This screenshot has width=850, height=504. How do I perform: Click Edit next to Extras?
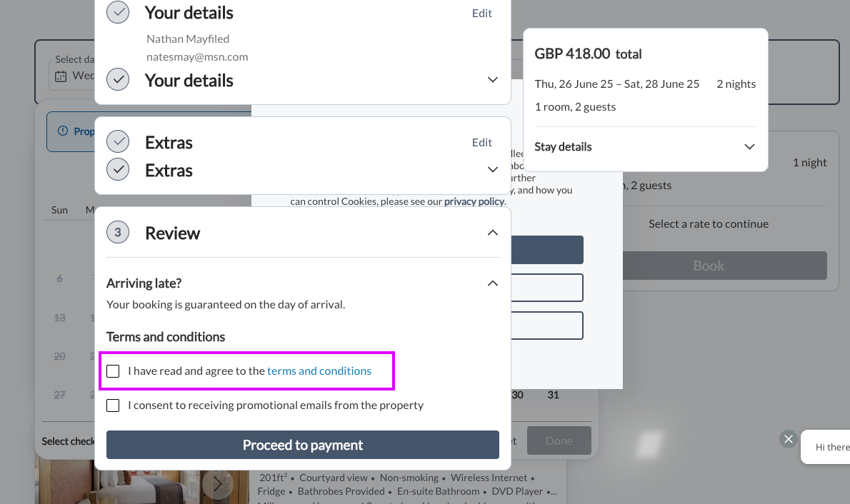pyautogui.click(x=482, y=142)
